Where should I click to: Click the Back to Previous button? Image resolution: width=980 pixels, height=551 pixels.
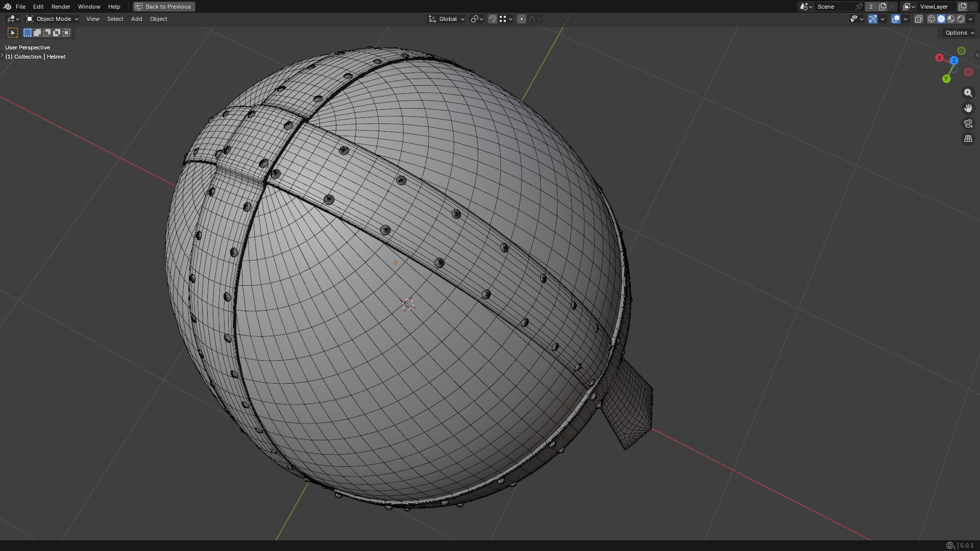[164, 7]
